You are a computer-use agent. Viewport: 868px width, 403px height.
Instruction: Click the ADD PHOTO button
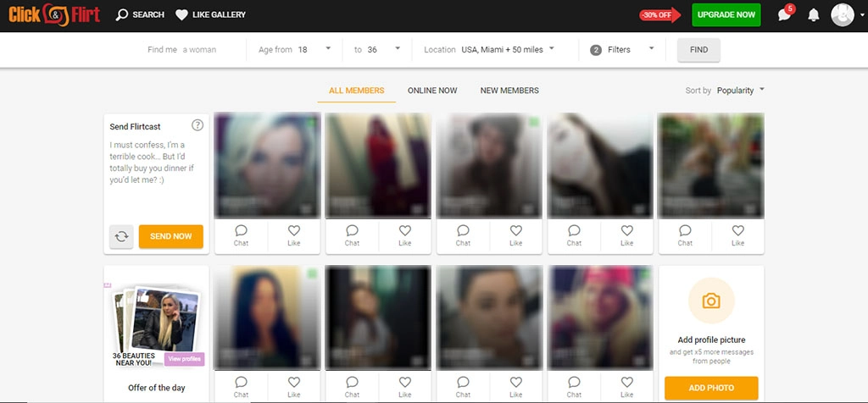coord(711,388)
